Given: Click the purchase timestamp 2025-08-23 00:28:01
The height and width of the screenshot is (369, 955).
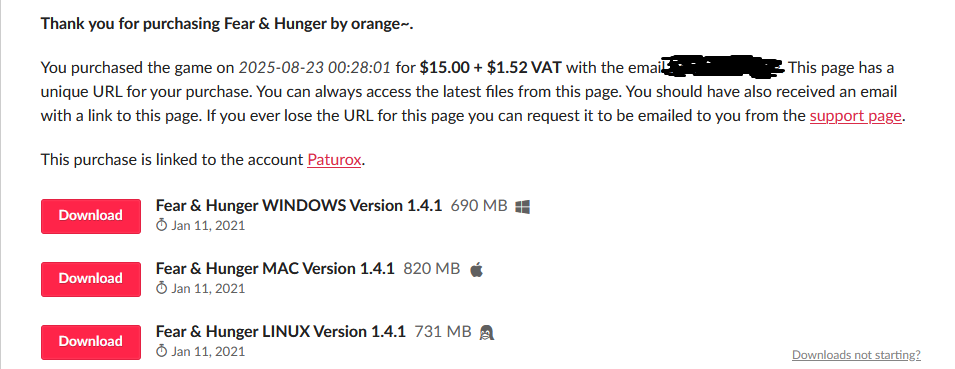Looking at the screenshot, I should click(314, 68).
